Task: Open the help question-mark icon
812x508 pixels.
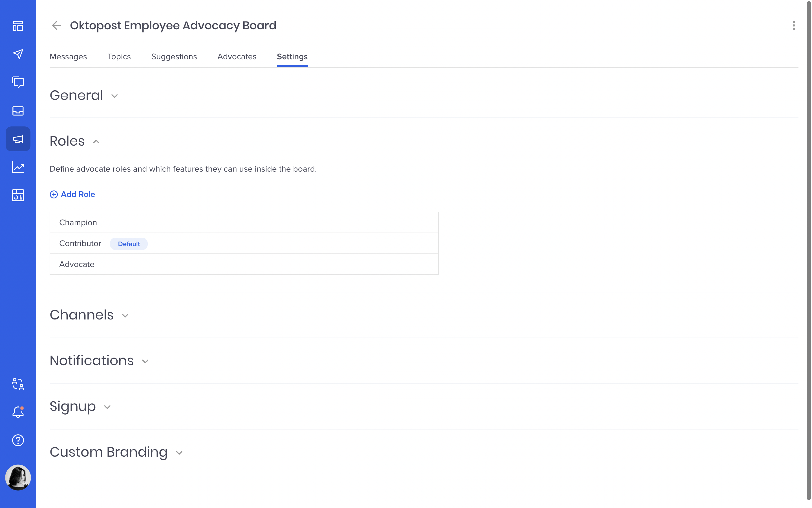Action: pyautogui.click(x=18, y=440)
